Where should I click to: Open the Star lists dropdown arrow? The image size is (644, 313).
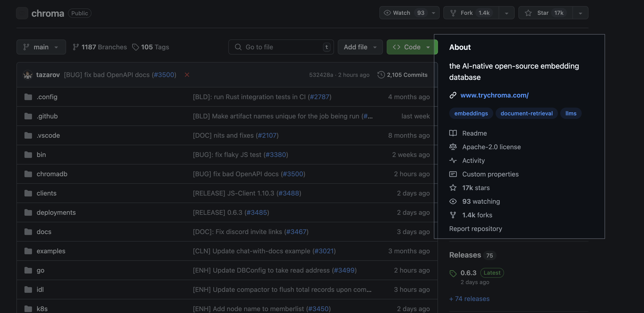[580, 13]
